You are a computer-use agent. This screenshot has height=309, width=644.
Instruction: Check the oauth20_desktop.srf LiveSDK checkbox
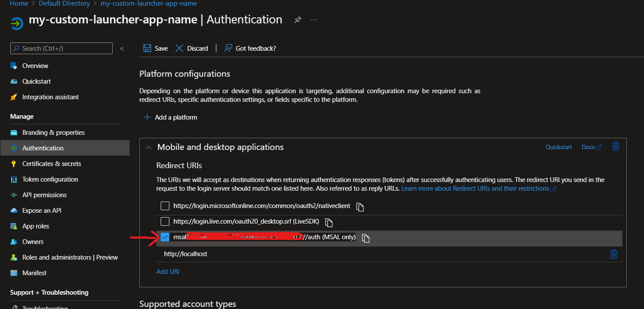click(x=165, y=221)
